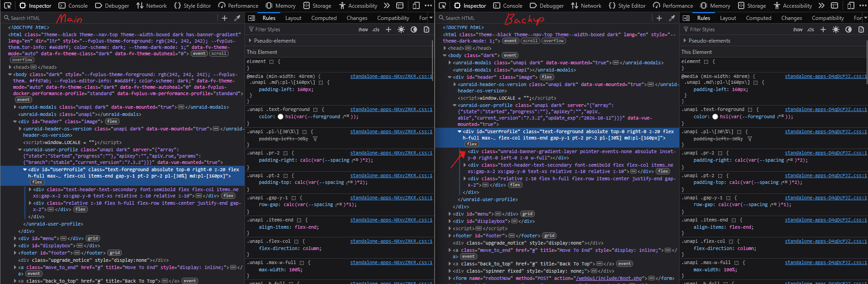This screenshot has width=868, height=284.
Task: Toggle :hov pseudo-class panel in Main Rules view
Action: click(x=363, y=29)
